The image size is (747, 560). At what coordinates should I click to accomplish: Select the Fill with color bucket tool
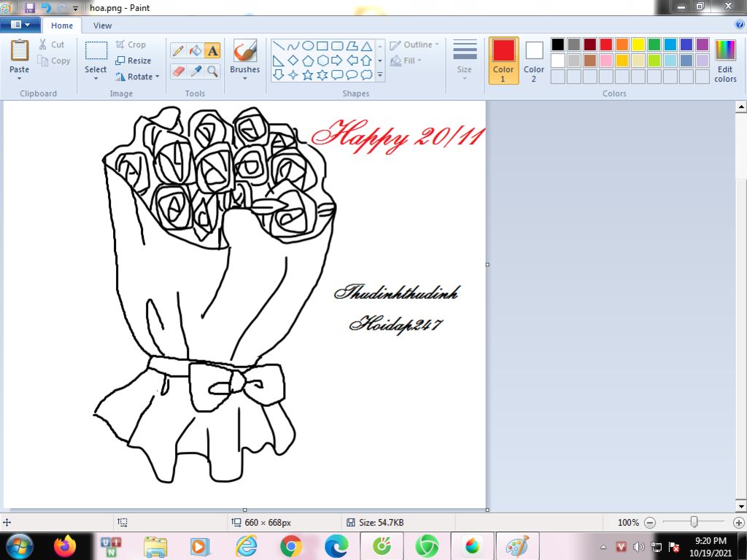pos(196,50)
